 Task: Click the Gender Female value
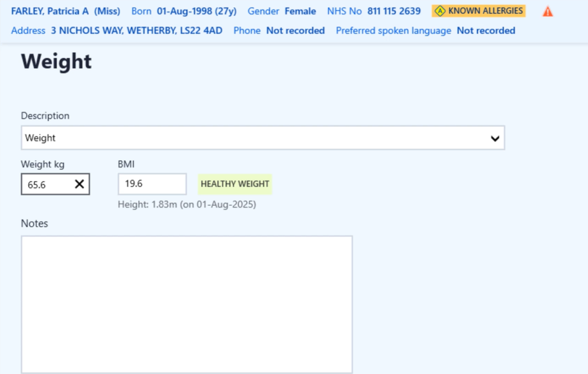[300, 12]
